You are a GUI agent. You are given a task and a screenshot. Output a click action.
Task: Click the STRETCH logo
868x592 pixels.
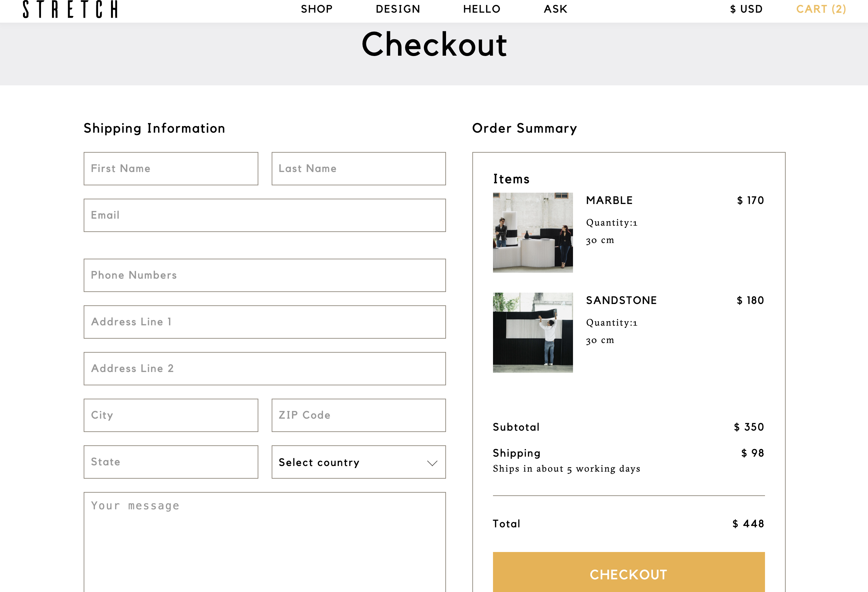(70, 9)
